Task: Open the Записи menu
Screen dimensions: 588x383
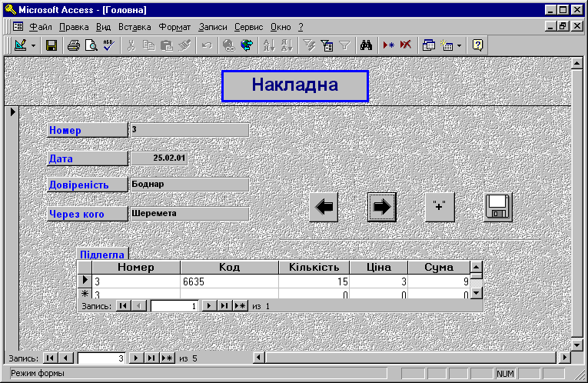Action: click(213, 27)
